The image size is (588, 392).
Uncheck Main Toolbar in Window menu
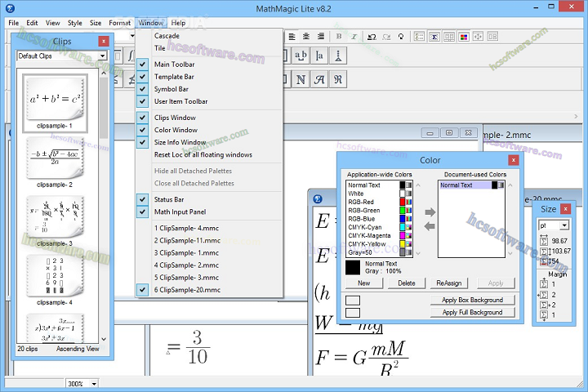(x=209, y=65)
